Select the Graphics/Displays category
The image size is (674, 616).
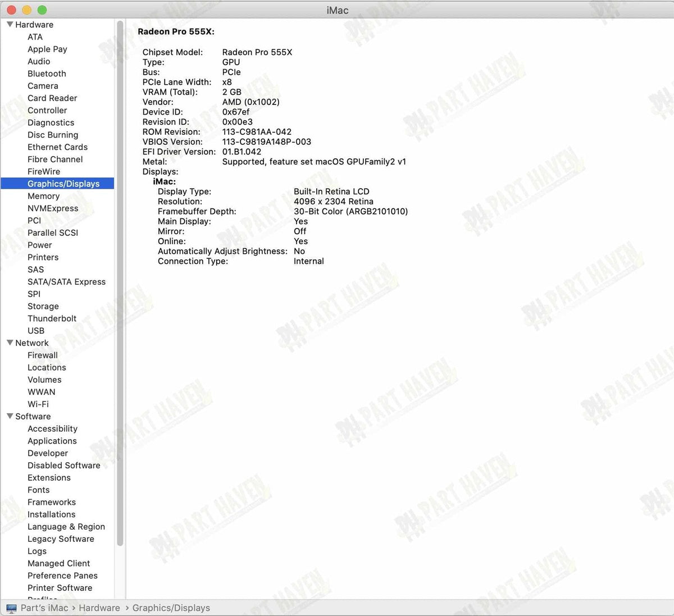[63, 184]
